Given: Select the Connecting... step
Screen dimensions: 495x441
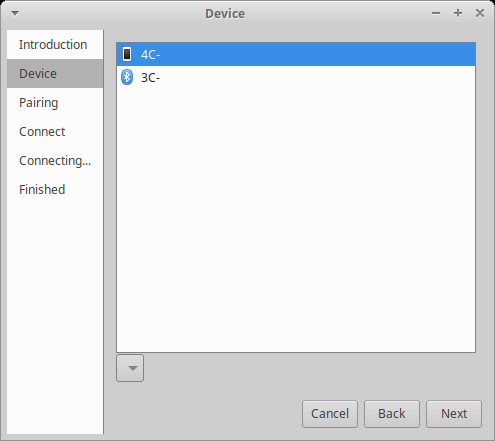Looking at the screenshot, I should click(x=55, y=161).
